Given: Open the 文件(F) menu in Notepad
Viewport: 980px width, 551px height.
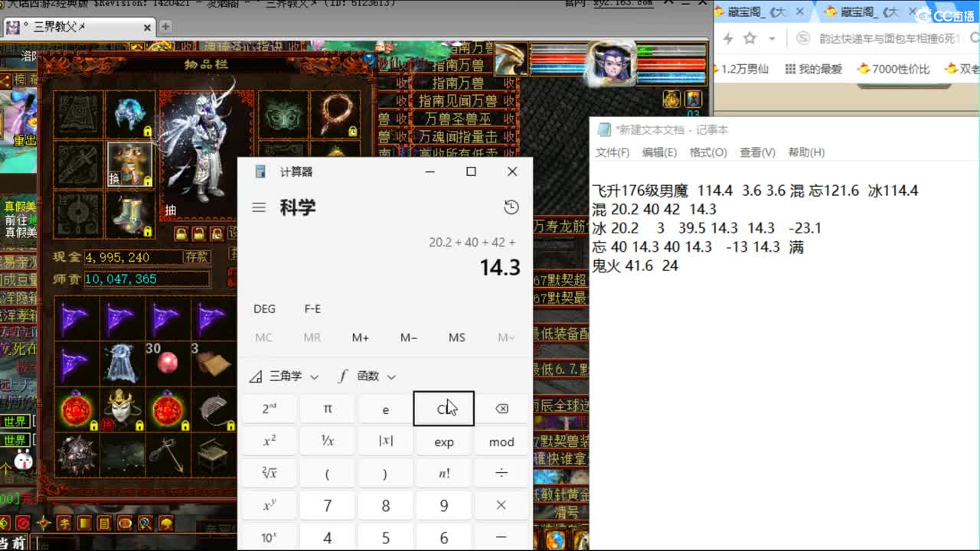Looking at the screenshot, I should (612, 152).
